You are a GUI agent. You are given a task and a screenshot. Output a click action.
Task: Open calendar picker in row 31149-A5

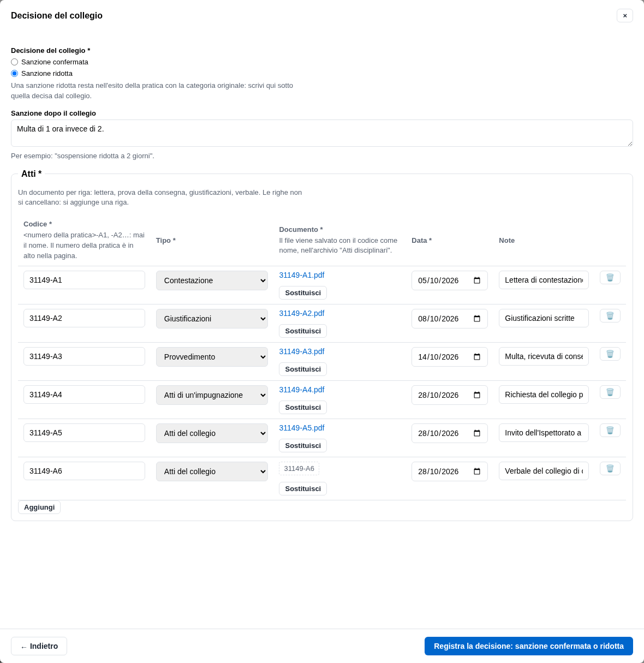(x=477, y=433)
